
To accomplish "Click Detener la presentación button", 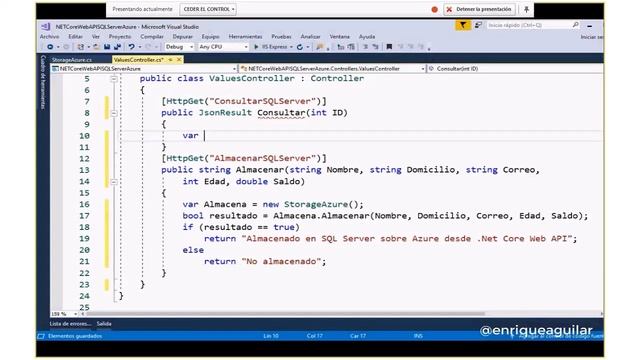I will (480, 9).
